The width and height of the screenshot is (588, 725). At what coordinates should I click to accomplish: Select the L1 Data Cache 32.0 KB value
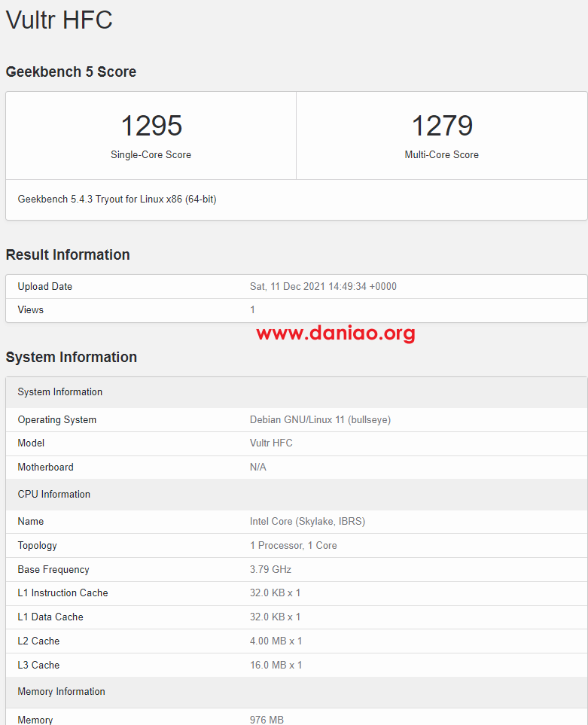[x=275, y=617]
